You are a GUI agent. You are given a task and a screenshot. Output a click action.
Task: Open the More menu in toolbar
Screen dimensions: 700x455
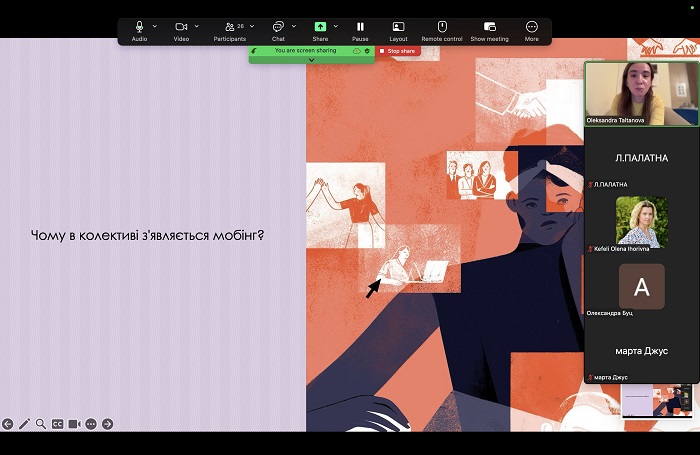point(531,27)
